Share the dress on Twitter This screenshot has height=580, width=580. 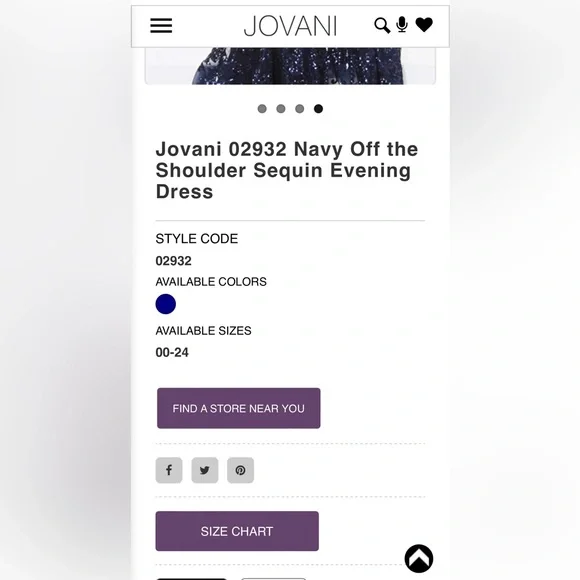pos(205,470)
